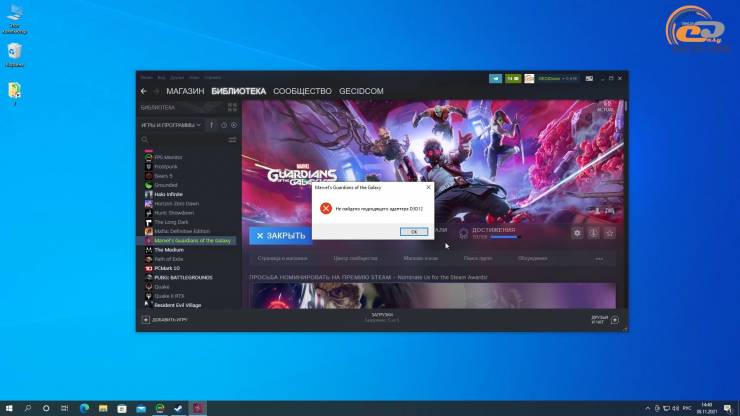
Task: Click the blue ЗАКРЫТЬ button
Action: click(280, 236)
